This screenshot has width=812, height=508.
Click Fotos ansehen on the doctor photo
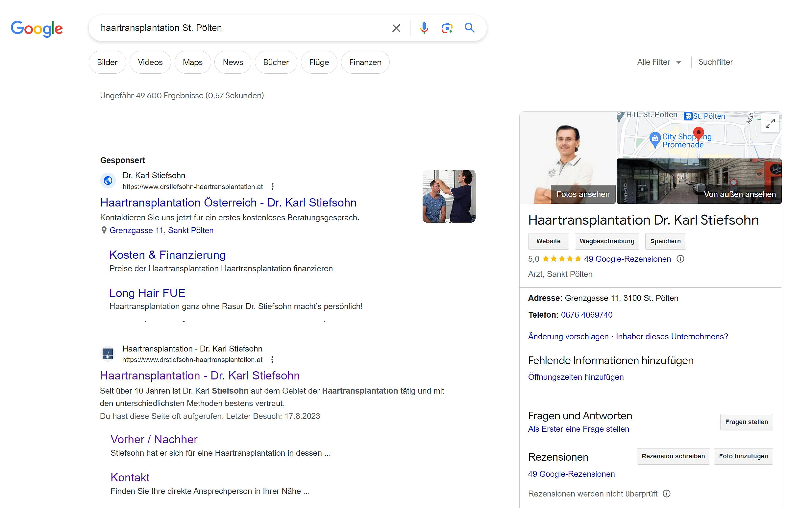pos(583,194)
